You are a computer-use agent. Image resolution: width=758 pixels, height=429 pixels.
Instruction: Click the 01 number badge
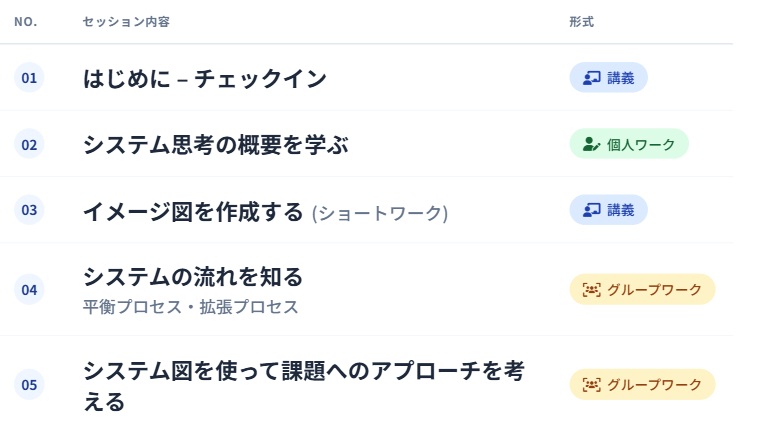tap(29, 78)
